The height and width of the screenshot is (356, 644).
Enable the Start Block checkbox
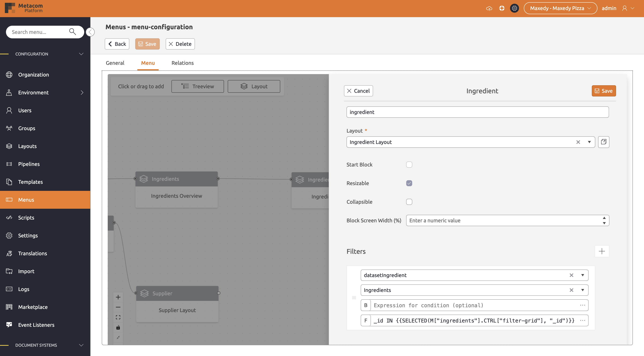click(x=409, y=165)
